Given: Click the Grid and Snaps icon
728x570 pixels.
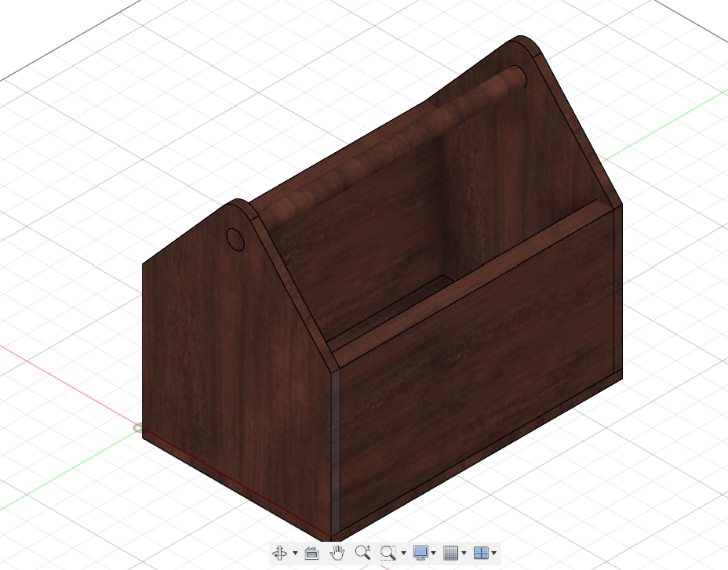Looking at the screenshot, I should point(451,553).
